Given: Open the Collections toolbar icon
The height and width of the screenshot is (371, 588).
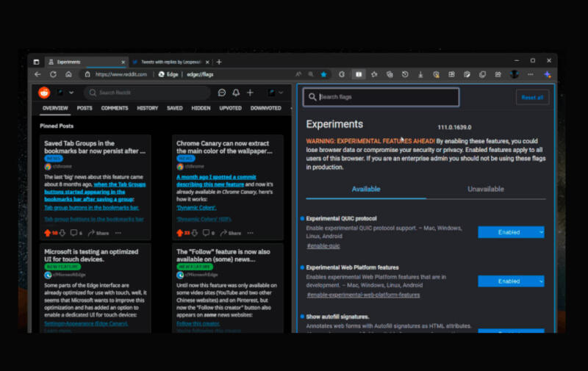Looking at the screenshot, I should coord(390,74).
